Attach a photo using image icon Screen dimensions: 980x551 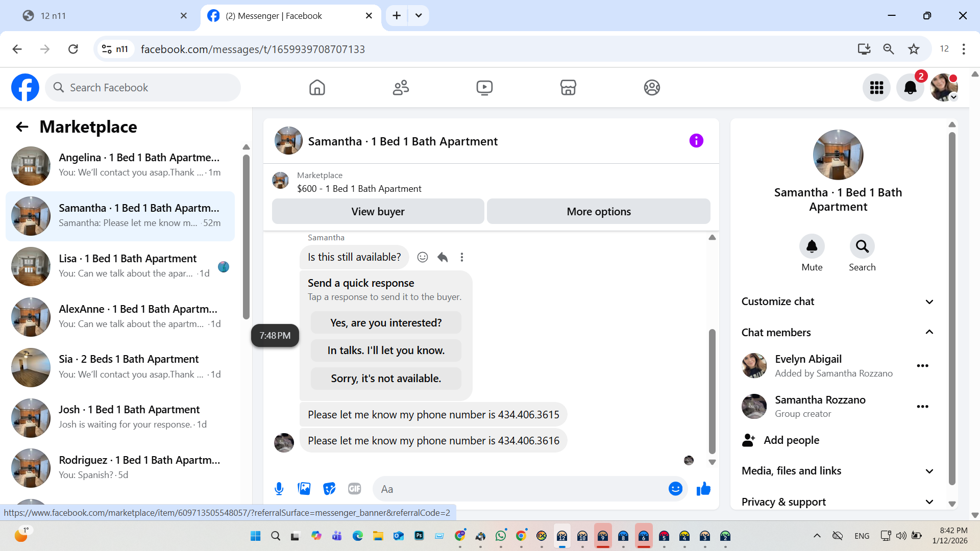pos(304,489)
